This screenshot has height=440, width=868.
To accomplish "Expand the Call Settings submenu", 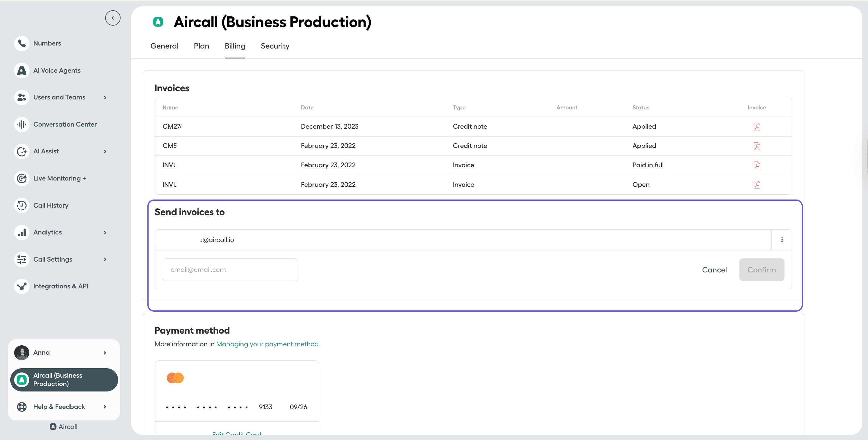I will pos(105,259).
